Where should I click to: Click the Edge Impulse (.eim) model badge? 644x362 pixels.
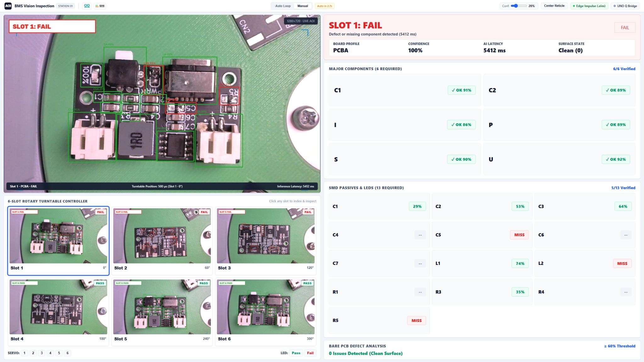pos(589,6)
